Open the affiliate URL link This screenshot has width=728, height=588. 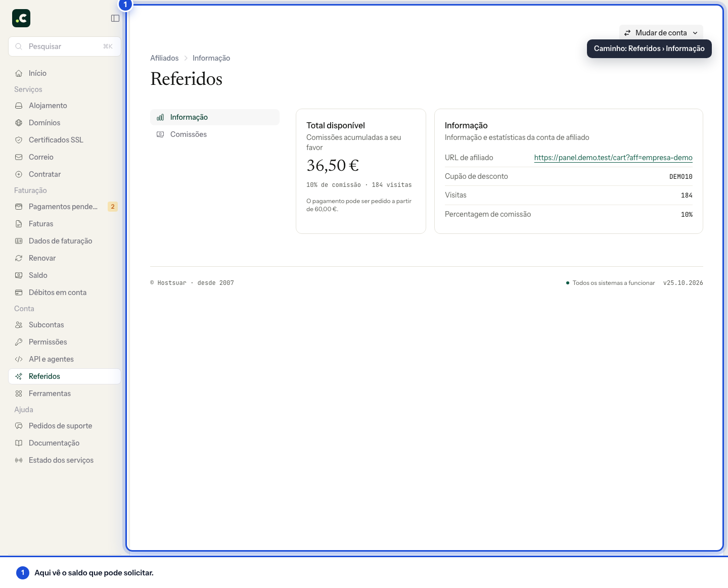(x=613, y=158)
